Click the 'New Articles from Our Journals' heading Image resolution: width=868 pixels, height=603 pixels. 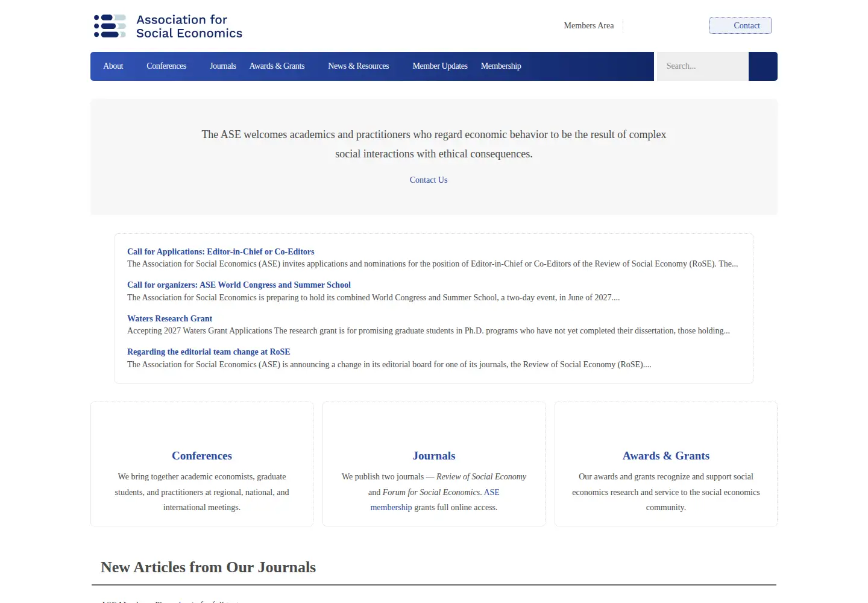pos(209,567)
